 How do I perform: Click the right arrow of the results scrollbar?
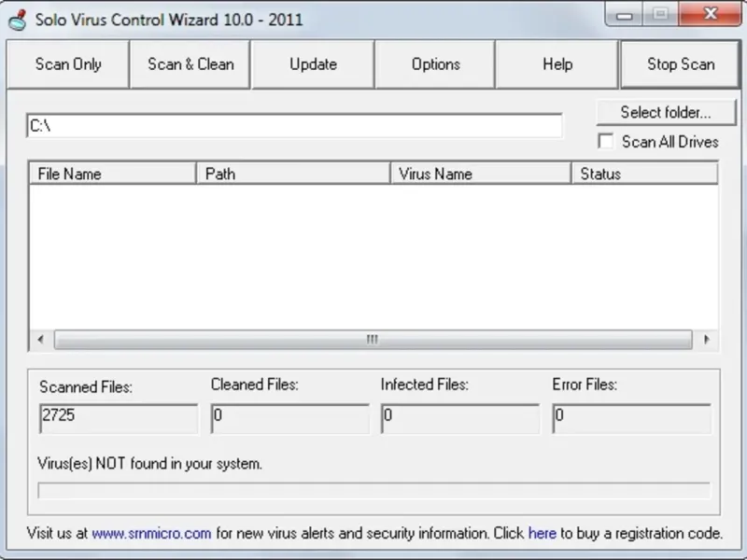coord(706,340)
